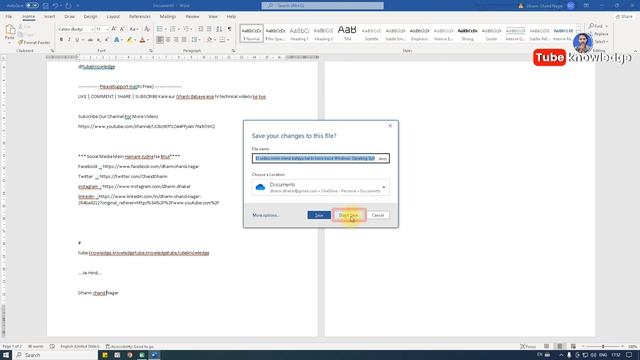
Task: Toggle Superscript formatting
Action: point(107,40)
